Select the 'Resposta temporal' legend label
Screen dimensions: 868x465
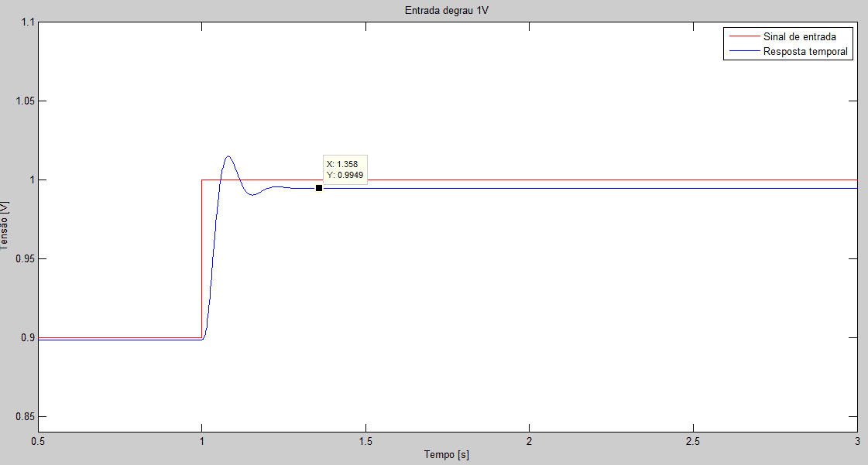[x=805, y=52]
